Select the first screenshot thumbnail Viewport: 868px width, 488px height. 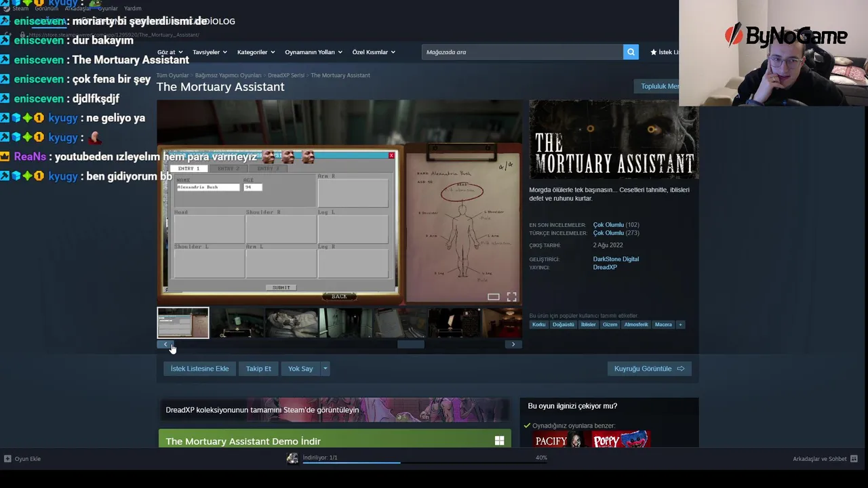coord(183,323)
